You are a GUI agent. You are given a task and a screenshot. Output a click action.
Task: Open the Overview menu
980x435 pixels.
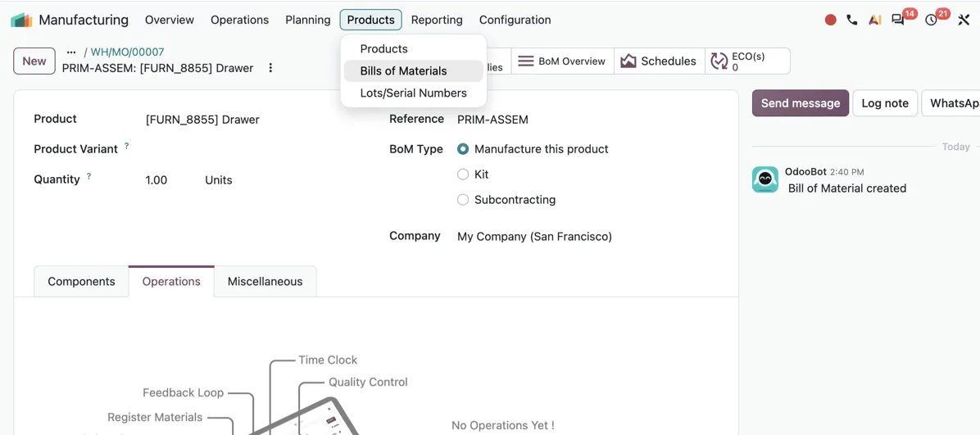click(170, 20)
